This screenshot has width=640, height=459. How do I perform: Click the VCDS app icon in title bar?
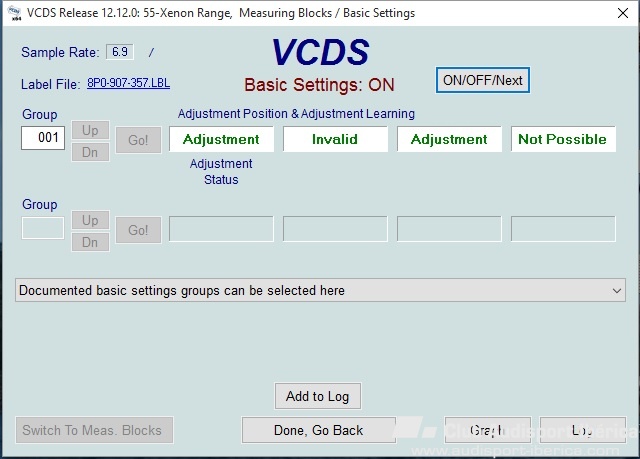coord(14,13)
